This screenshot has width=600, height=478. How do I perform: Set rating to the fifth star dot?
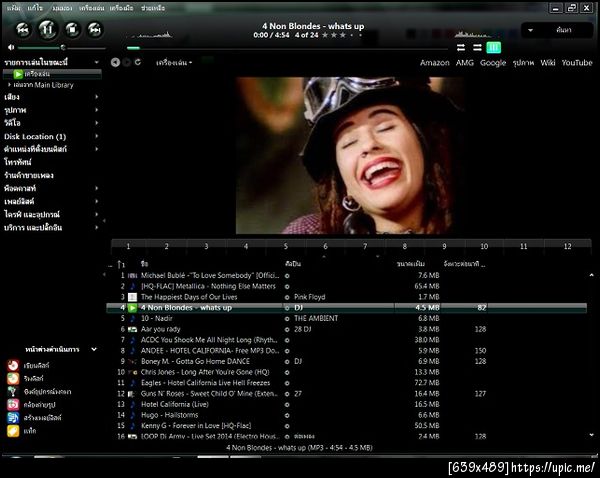(360, 35)
